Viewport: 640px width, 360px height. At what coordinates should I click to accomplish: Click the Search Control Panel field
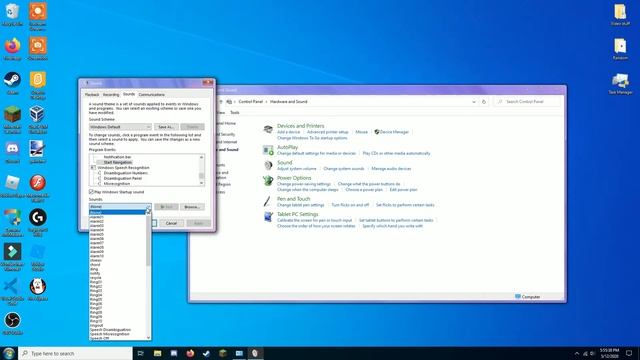click(x=527, y=102)
